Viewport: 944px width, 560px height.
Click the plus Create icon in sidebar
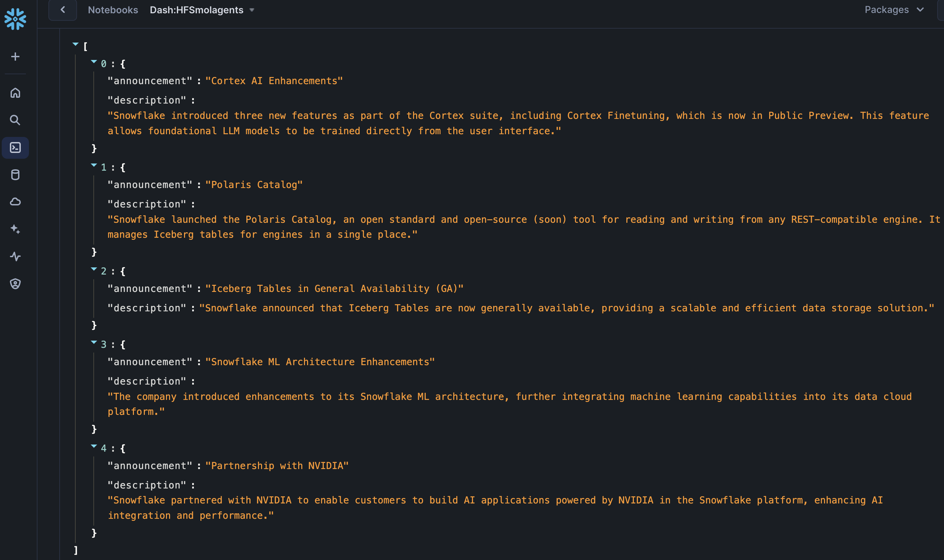point(15,57)
